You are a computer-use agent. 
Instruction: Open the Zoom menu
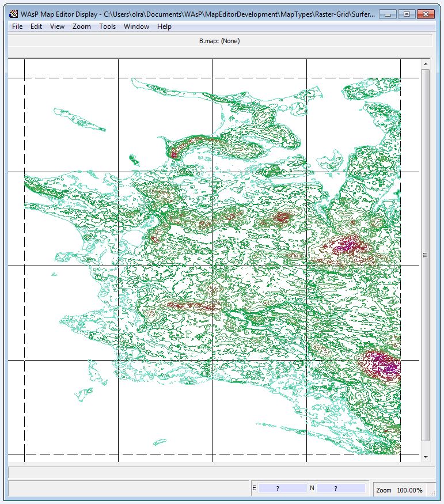[x=82, y=26]
